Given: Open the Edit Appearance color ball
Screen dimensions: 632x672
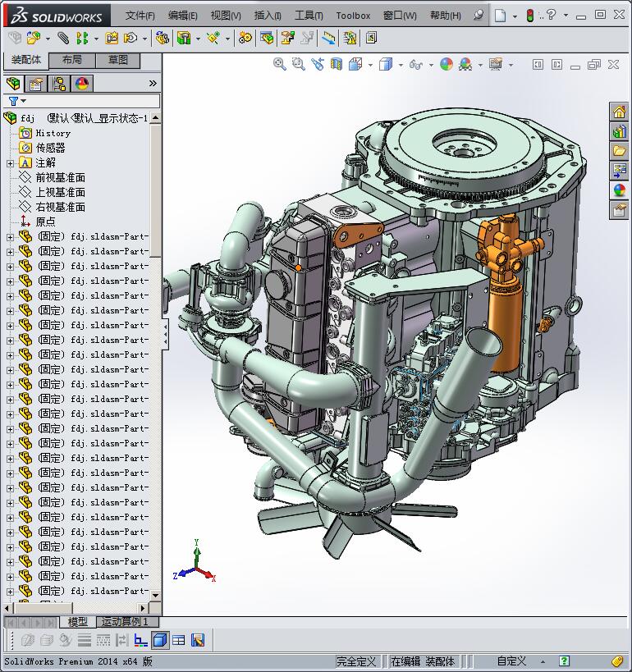Looking at the screenshot, I should [447, 64].
